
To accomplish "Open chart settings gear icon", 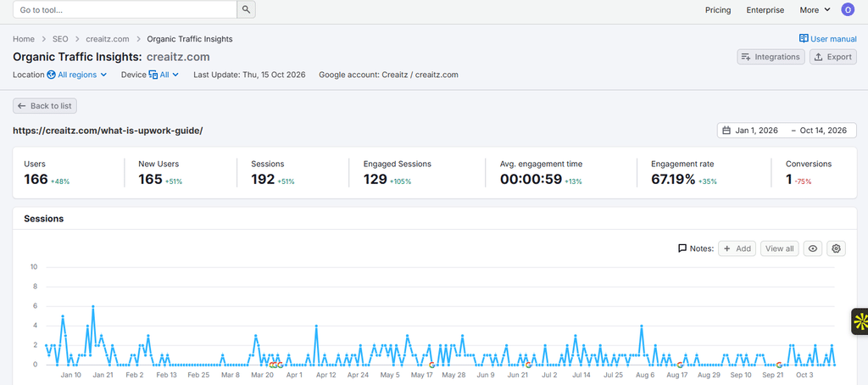I will click(837, 248).
